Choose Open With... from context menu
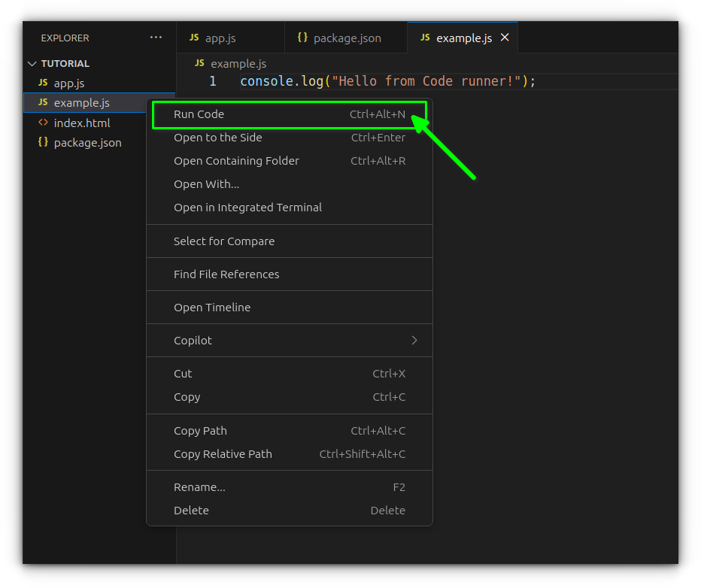701x588 pixels. coord(206,184)
